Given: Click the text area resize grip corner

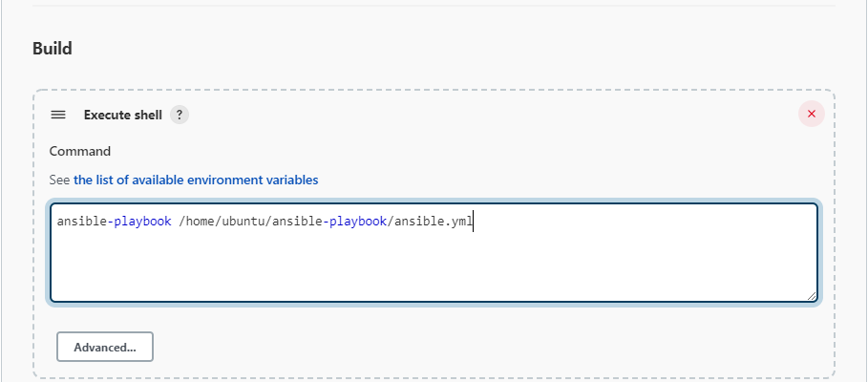Looking at the screenshot, I should click(811, 296).
